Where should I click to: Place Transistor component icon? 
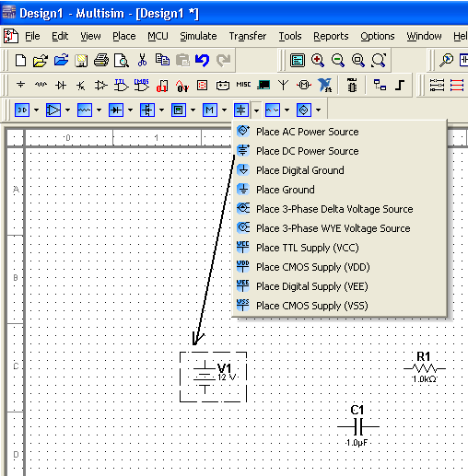[81, 85]
